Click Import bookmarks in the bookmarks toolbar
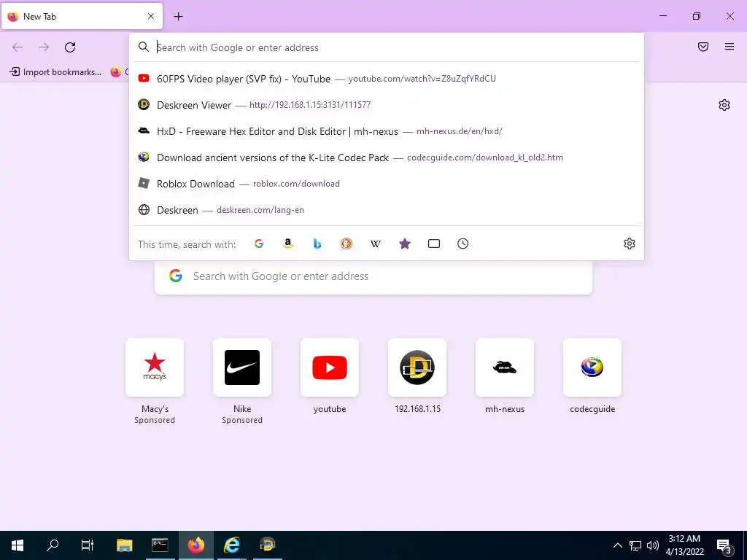Screen dimensions: 747x560 click(55, 72)
